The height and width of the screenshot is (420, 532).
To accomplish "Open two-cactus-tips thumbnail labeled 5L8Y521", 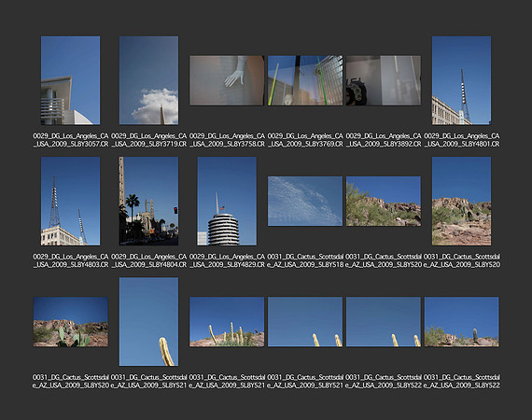I will (305, 322).
